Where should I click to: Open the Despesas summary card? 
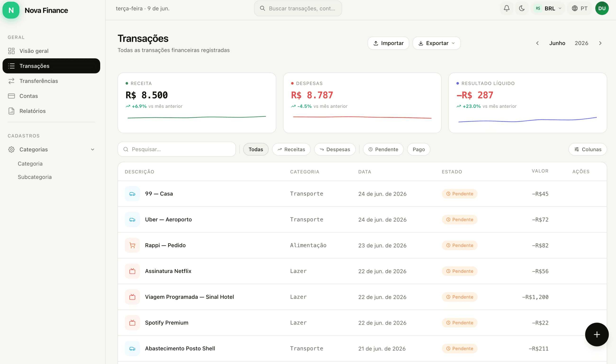click(362, 103)
